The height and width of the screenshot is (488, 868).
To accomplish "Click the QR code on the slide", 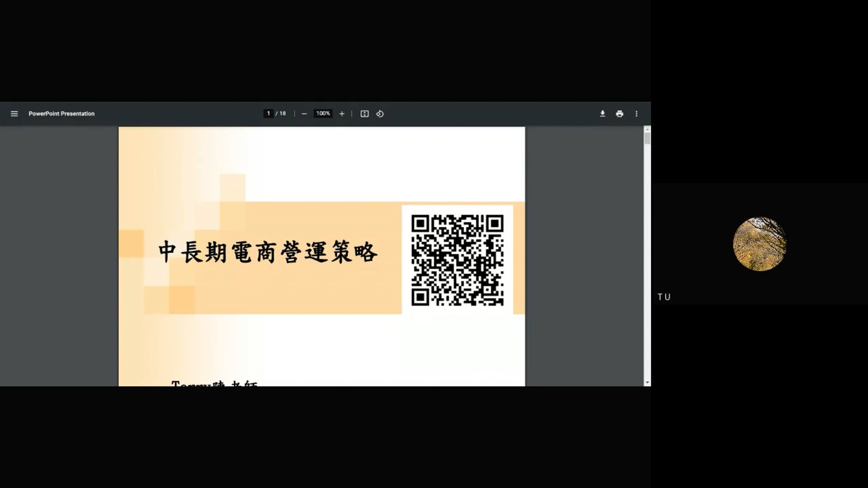I will (457, 260).
